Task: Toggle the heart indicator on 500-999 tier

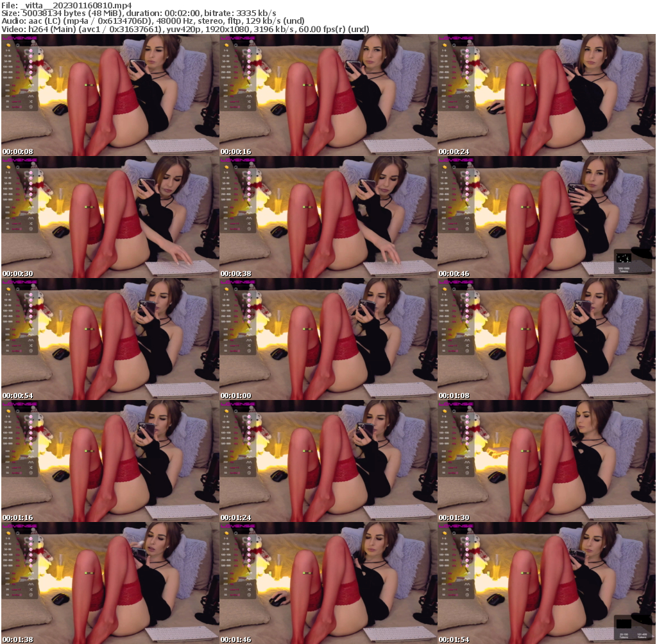Action: tap(31, 78)
